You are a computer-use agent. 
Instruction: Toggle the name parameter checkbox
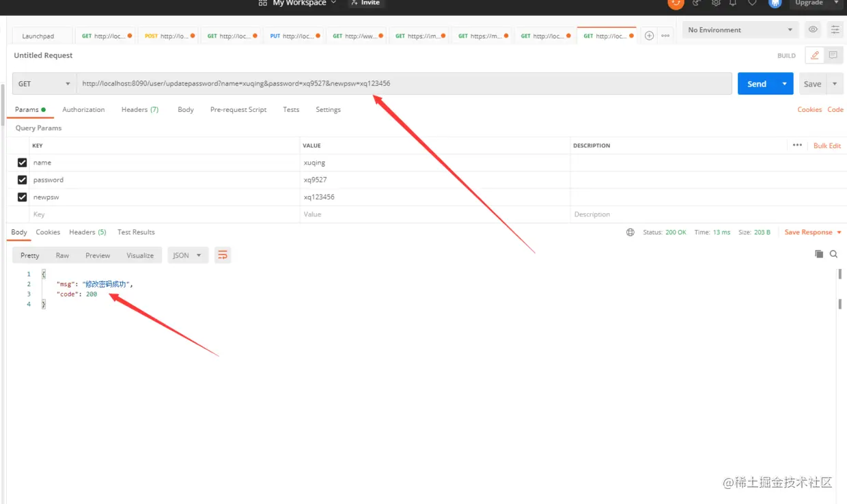(x=23, y=163)
